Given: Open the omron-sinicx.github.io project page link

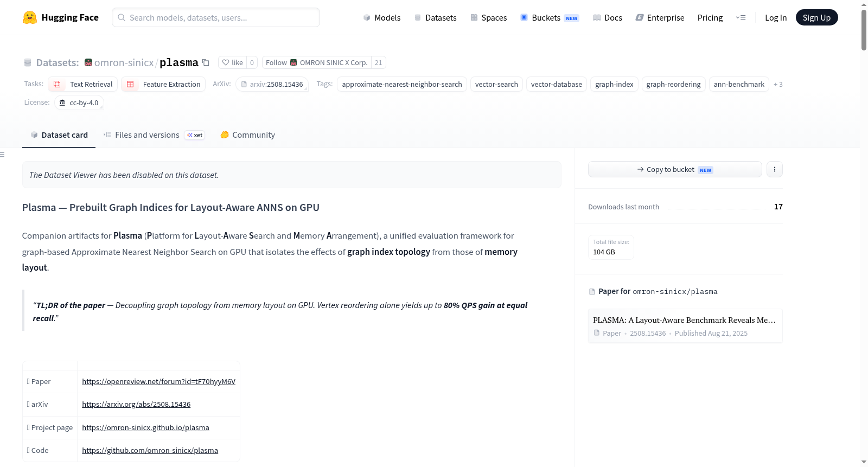Looking at the screenshot, I should tap(145, 427).
